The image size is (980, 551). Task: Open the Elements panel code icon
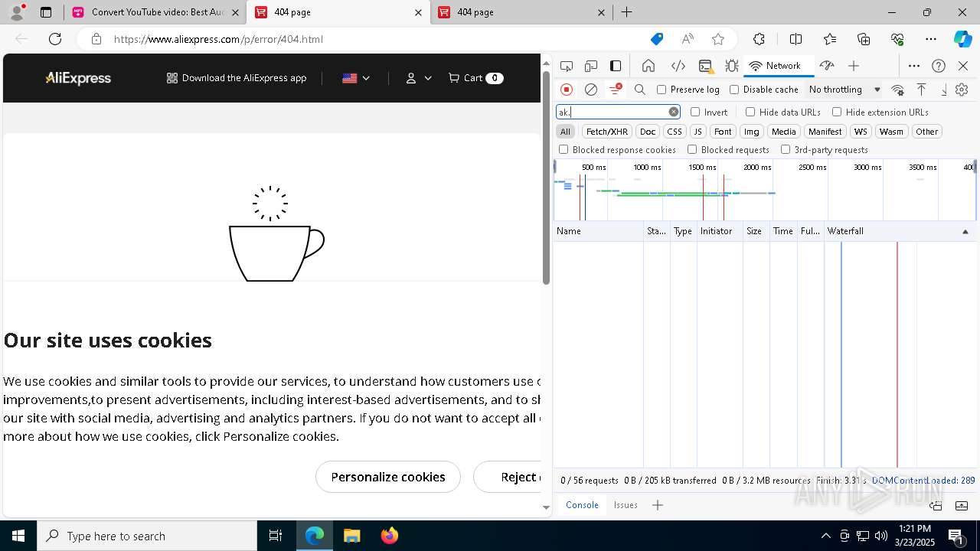[x=678, y=66]
